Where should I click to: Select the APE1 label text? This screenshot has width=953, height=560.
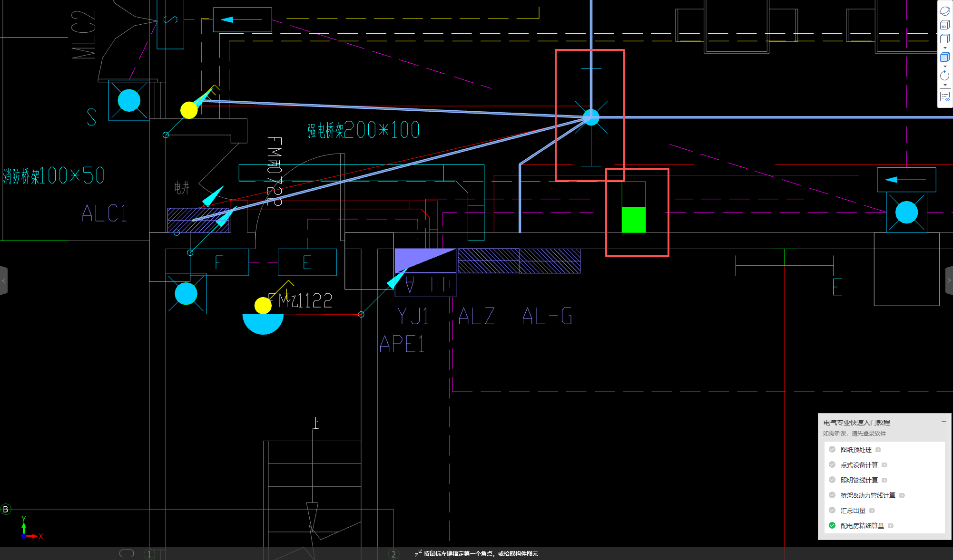click(402, 344)
